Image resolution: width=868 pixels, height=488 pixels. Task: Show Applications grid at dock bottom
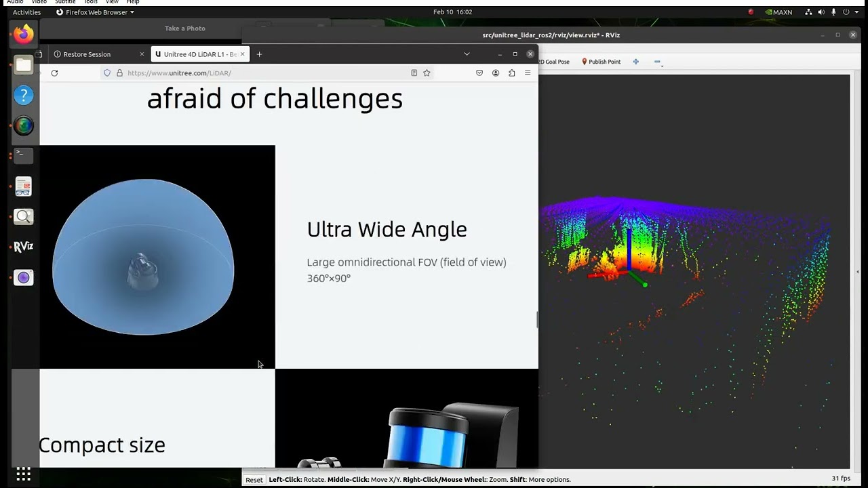pos(24,474)
